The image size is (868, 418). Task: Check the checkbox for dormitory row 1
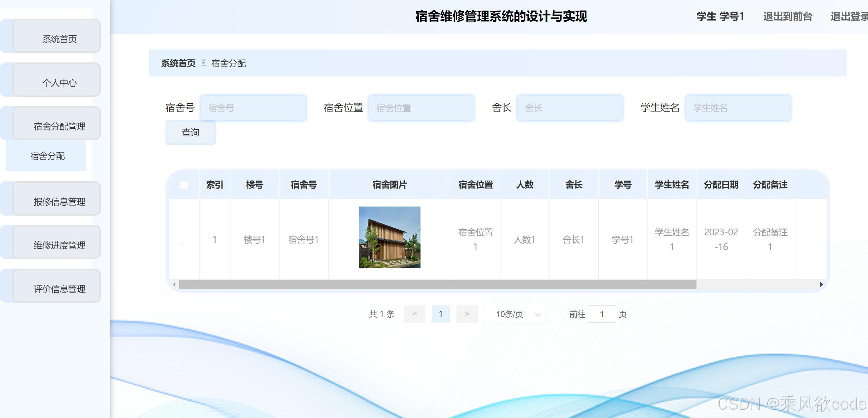click(184, 240)
